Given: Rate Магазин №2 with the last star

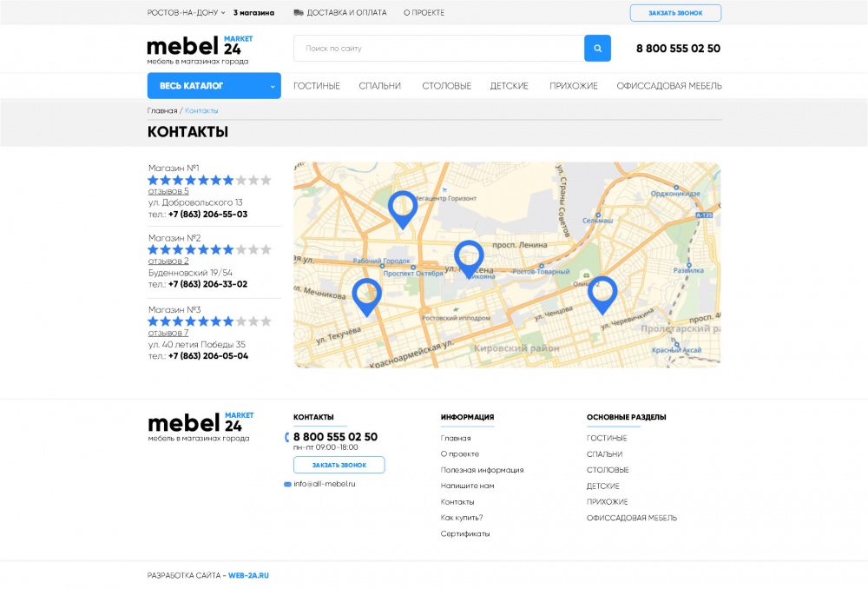Looking at the screenshot, I should (x=266, y=250).
